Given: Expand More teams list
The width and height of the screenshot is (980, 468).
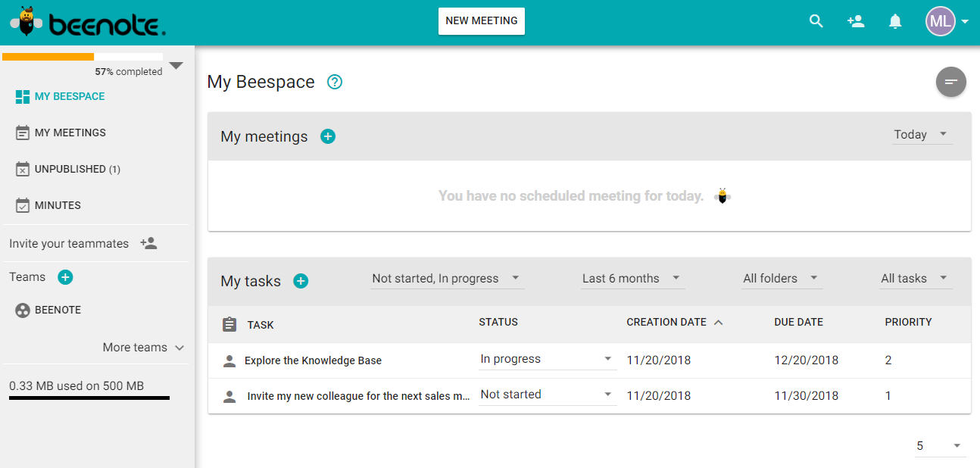Looking at the screenshot, I should click(x=144, y=348).
